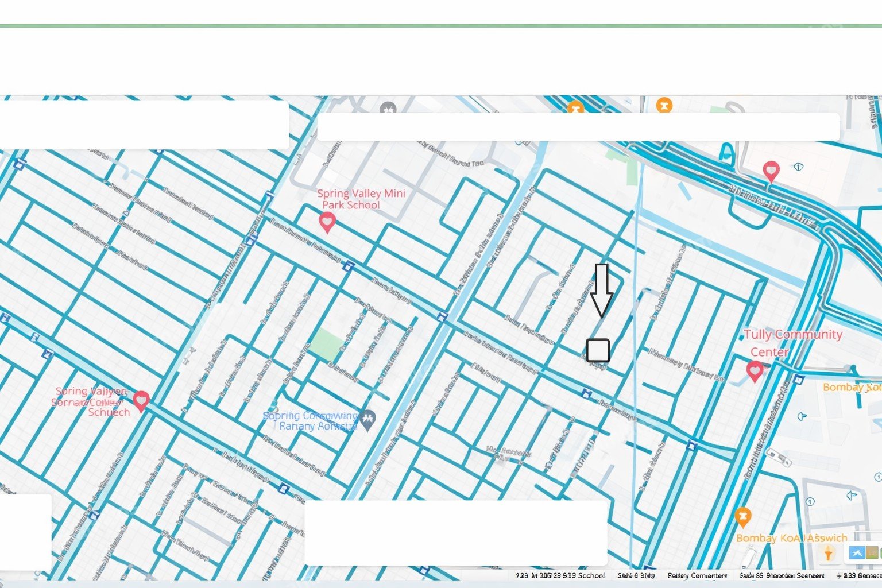Select the Tully Community Center heart pin
This screenshot has width=882, height=588.
click(x=755, y=372)
